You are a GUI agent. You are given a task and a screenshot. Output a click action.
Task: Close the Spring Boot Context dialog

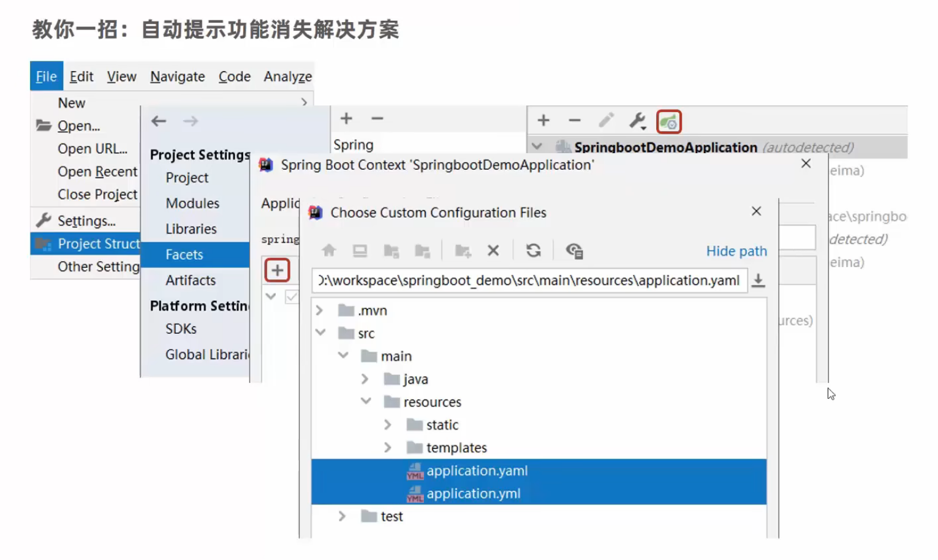point(806,164)
